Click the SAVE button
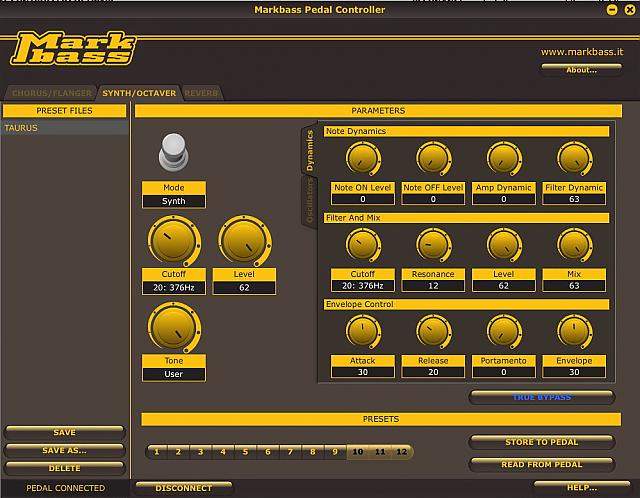Image resolution: width=640 pixels, height=498 pixels. click(64, 432)
